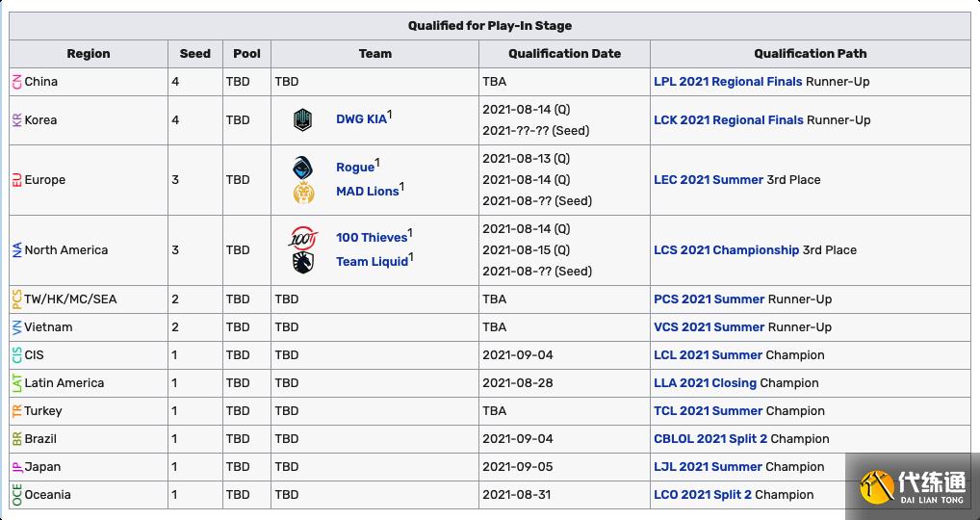Click the NA region icon
Viewport: 980px width, 520px height.
coord(17,250)
